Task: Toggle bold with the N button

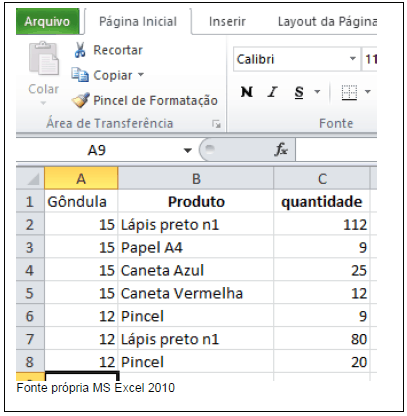Action: (247, 92)
